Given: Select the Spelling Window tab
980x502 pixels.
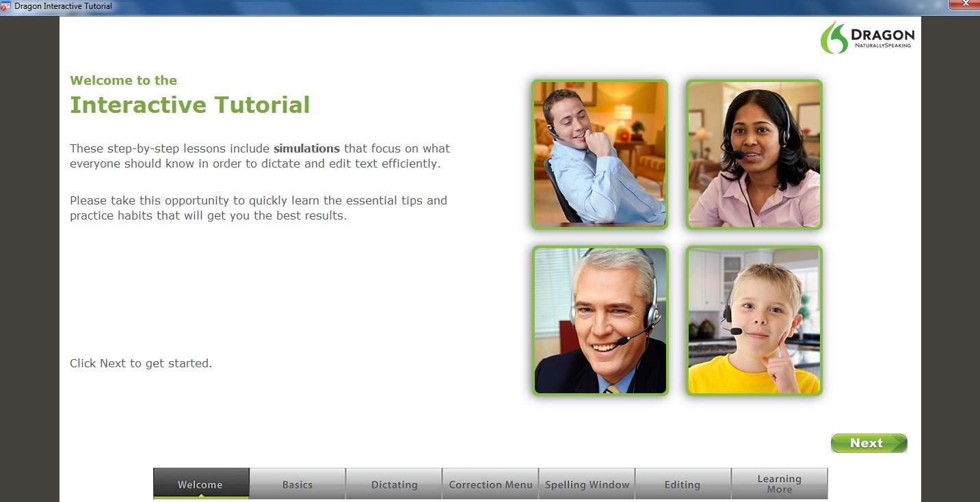Looking at the screenshot, I should (587, 484).
